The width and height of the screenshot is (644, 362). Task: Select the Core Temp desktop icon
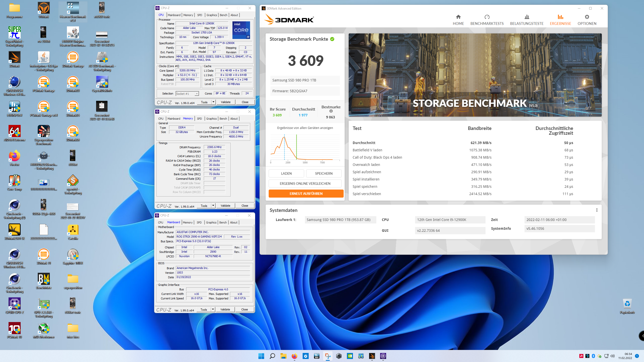[x=15, y=183]
